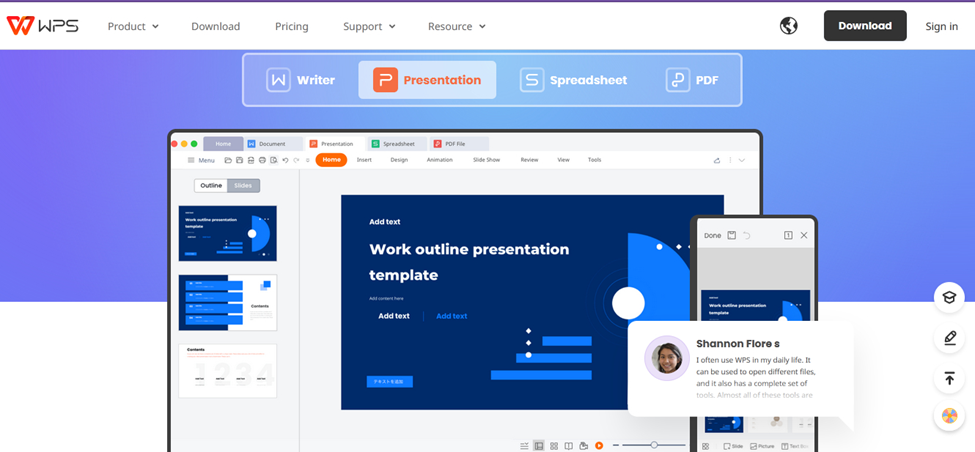Expand the Support dropdown menu
975x452 pixels.
click(x=369, y=26)
